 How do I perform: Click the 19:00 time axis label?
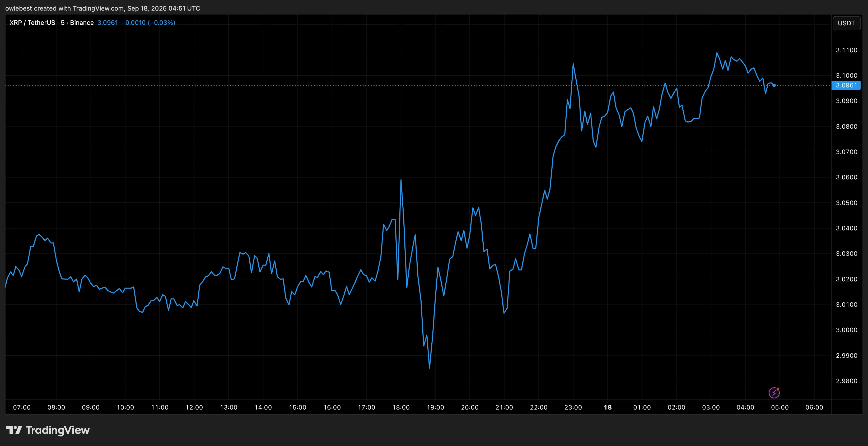(x=435, y=407)
